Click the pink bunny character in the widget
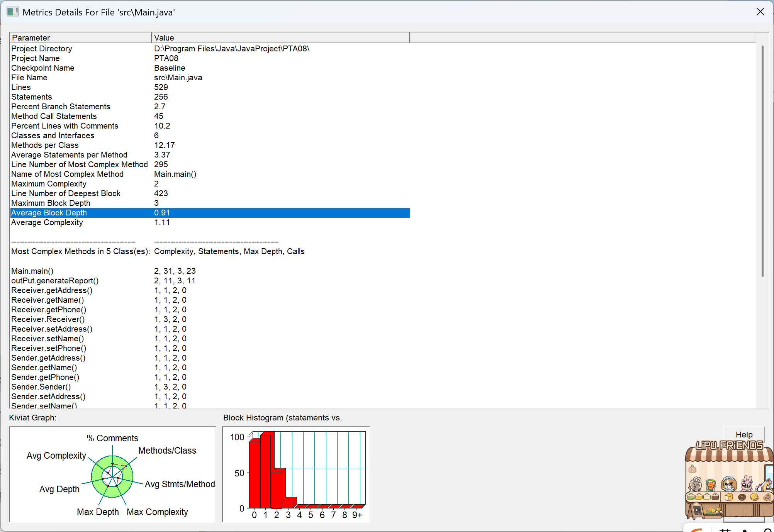This screenshot has height=532, width=774. click(747, 485)
